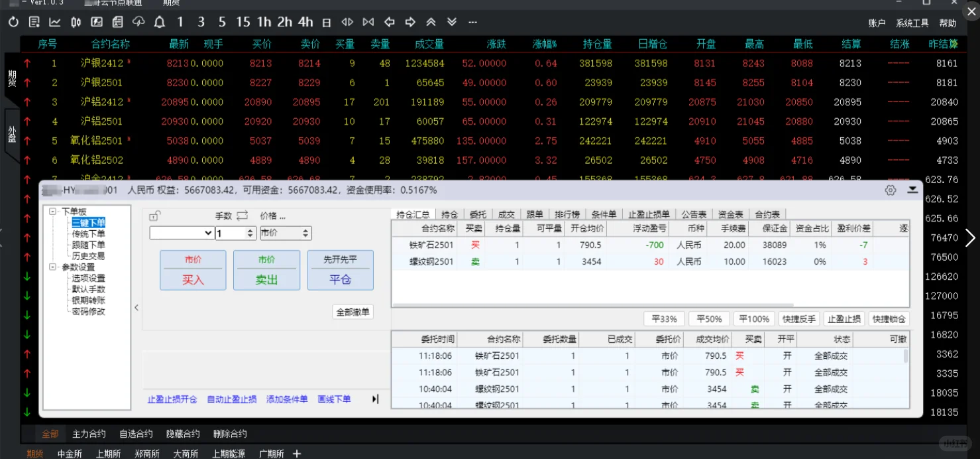Click the 自动止盈止损 link
The height and width of the screenshot is (459, 980).
tap(232, 399)
